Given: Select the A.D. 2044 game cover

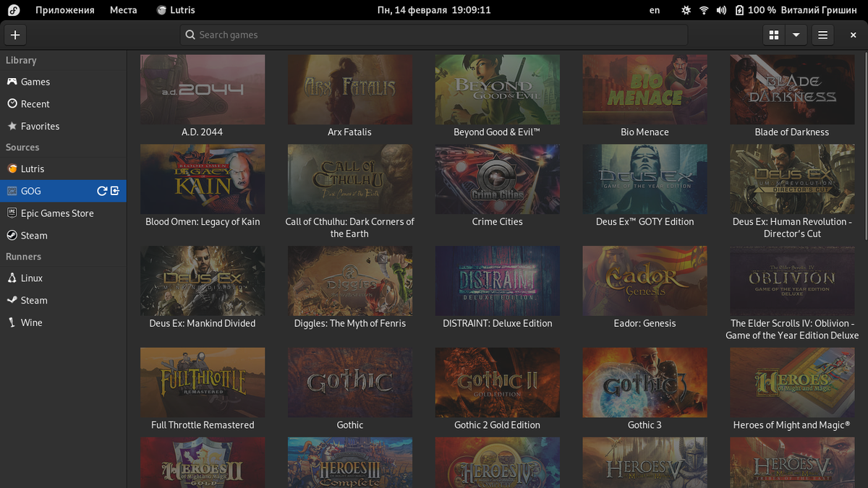Looking at the screenshot, I should pyautogui.click(x=203, y=90).
